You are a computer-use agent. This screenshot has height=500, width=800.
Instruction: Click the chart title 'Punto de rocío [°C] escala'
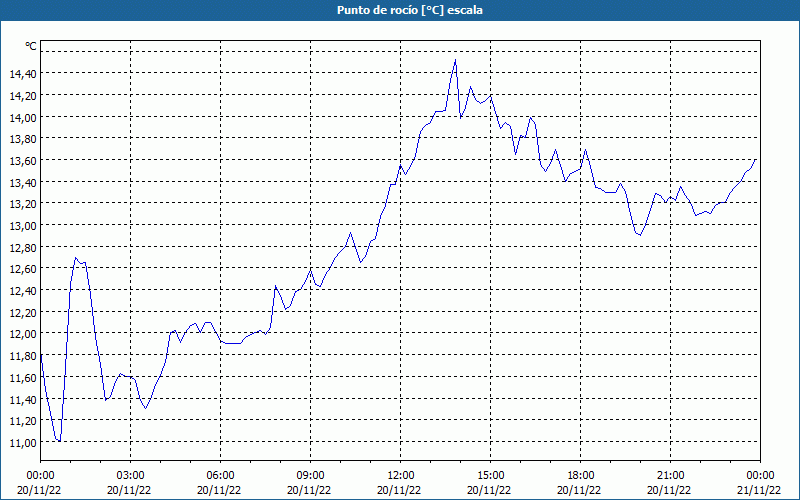tap(410, 10)
